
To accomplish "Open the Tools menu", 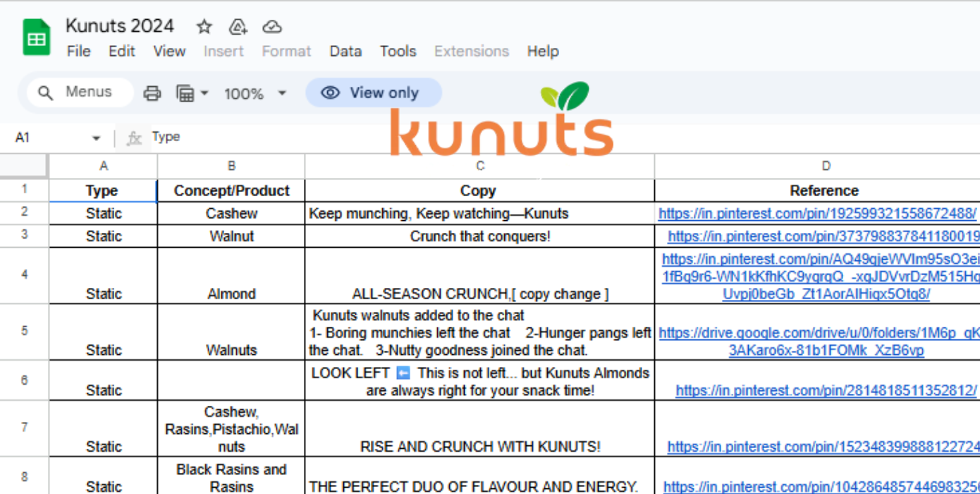I will tap(398, 52).
